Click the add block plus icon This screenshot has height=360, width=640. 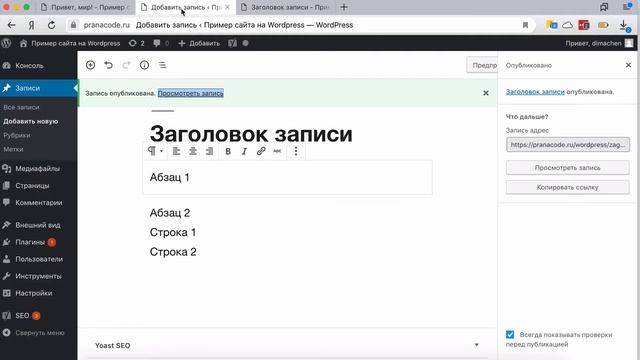[90, 65]
